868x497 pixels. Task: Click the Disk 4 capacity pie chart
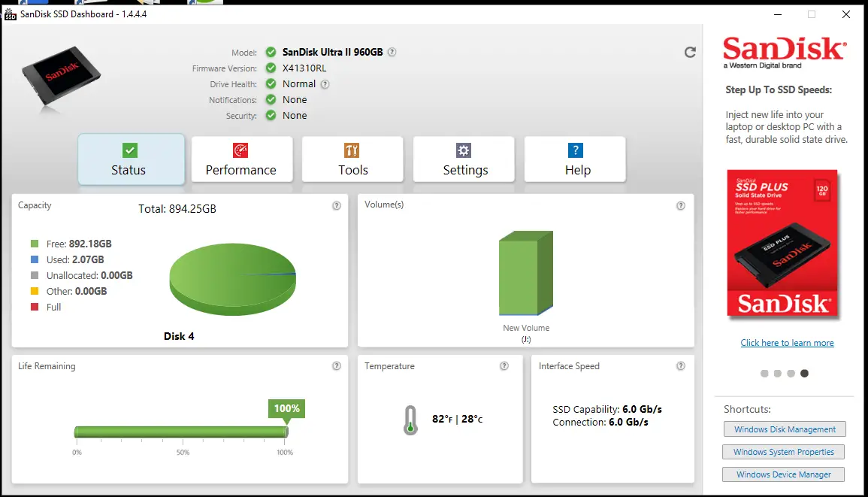click(232, 279)
